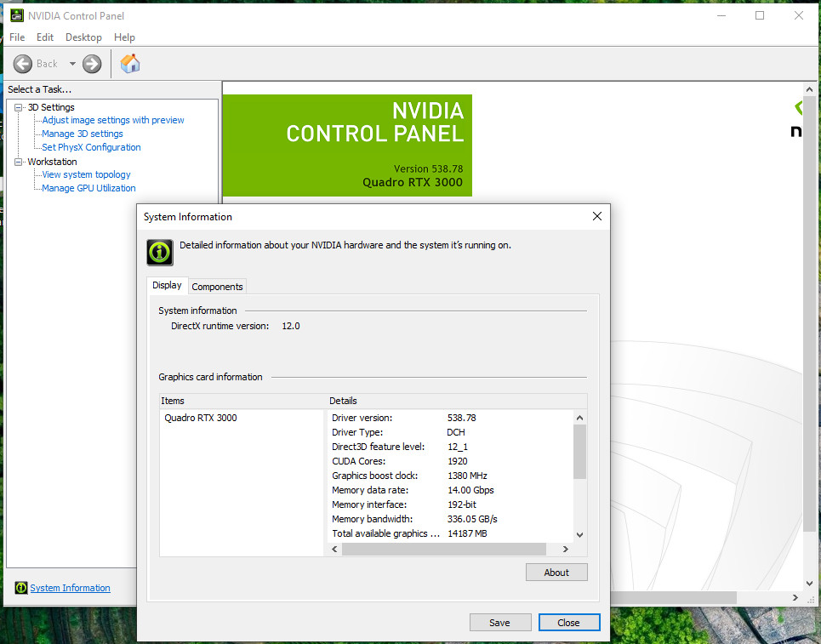The image size is (821, 644).
Task: Click the 3D Settings tree label
Action: (x=51, y=107)
